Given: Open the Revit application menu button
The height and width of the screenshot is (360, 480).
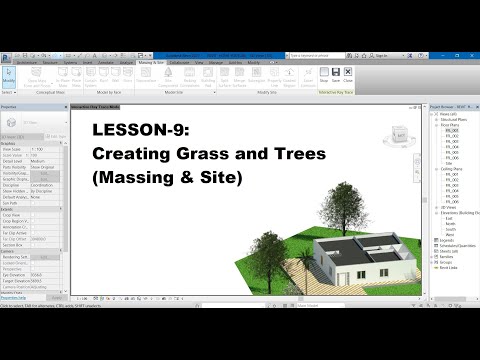Looking at the screenshot, I should [6, 58].
